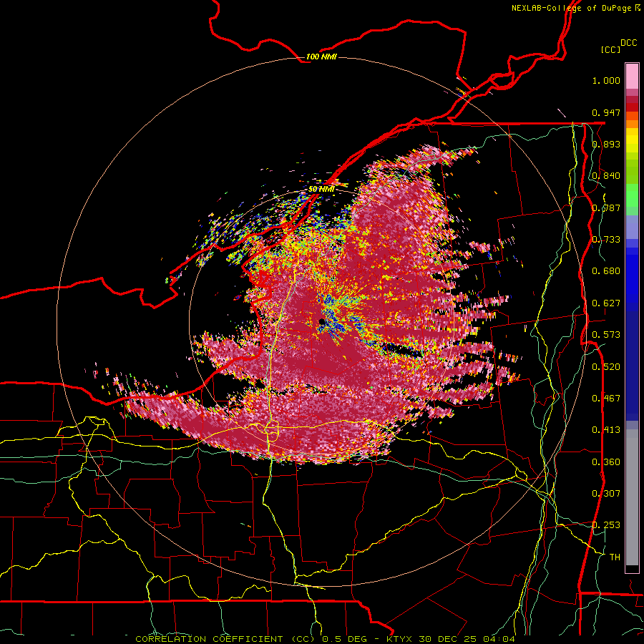The image size is (644, 644).
Task: Click the 30 DEC 25 date in caption
Action: (x=447, y=639)
